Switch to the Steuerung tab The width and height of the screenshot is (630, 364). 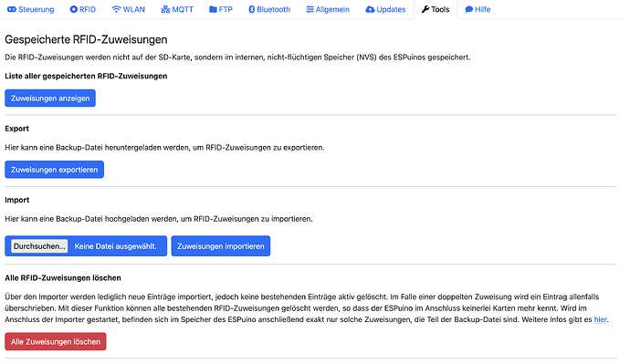click(x=31, y=9)
